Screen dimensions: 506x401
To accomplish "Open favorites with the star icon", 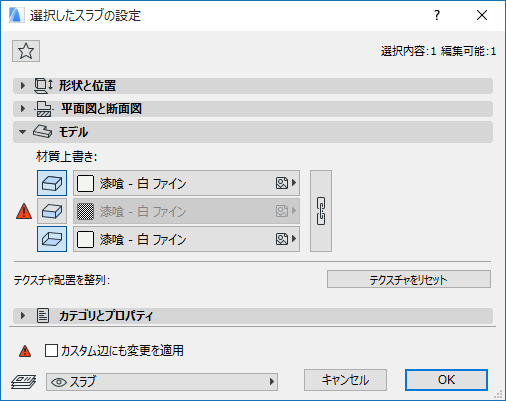I will pos(26,51).
